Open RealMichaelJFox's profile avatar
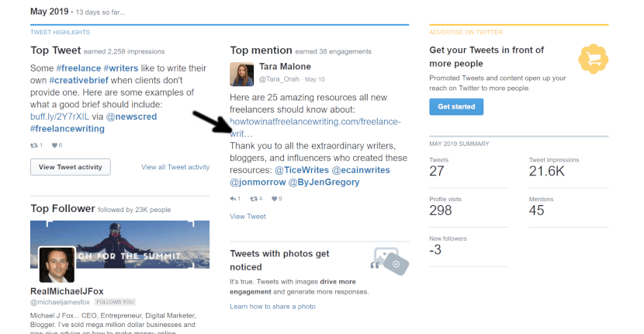This screenshot has width=644, height=334. [x=57, y=265]
